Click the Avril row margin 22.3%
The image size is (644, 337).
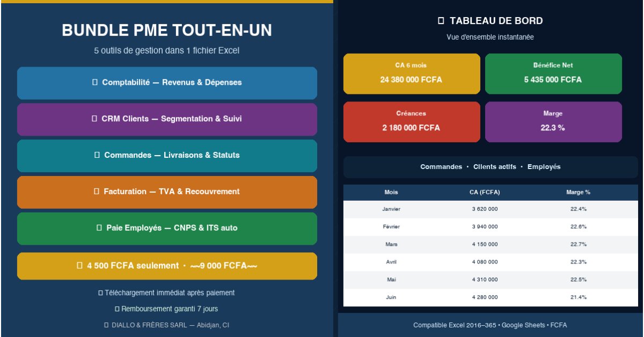click(579, 262)
